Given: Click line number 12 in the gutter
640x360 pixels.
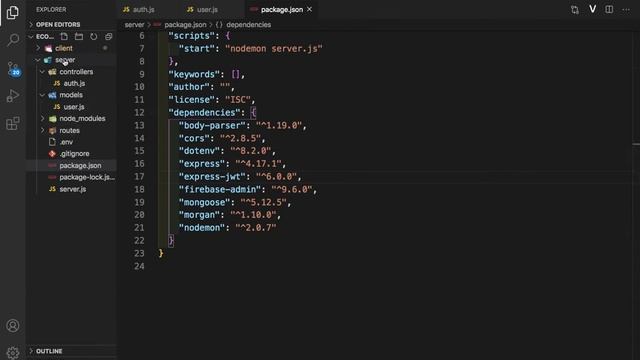Looking at the screenshot, I should [x=139, y=112].
